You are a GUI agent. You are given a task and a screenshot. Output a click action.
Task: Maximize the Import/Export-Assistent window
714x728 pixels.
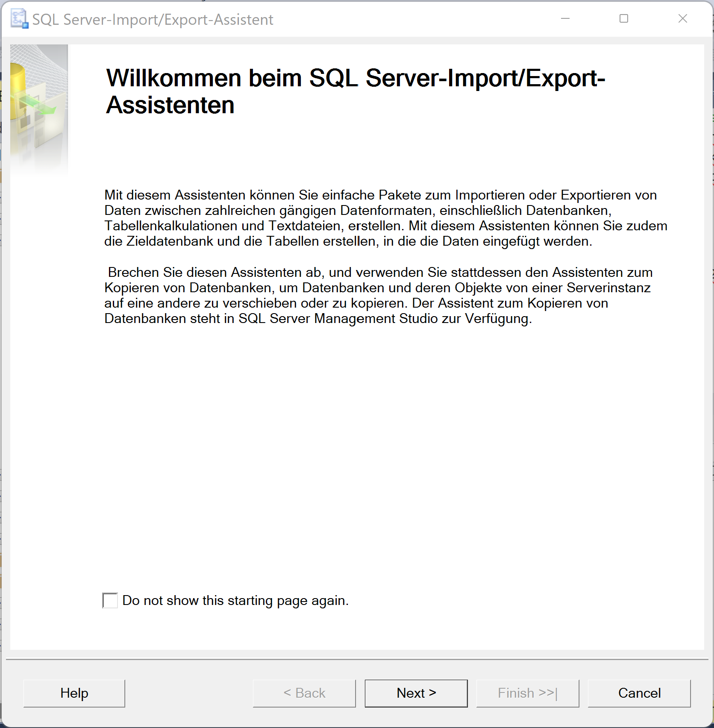(624, 19)
